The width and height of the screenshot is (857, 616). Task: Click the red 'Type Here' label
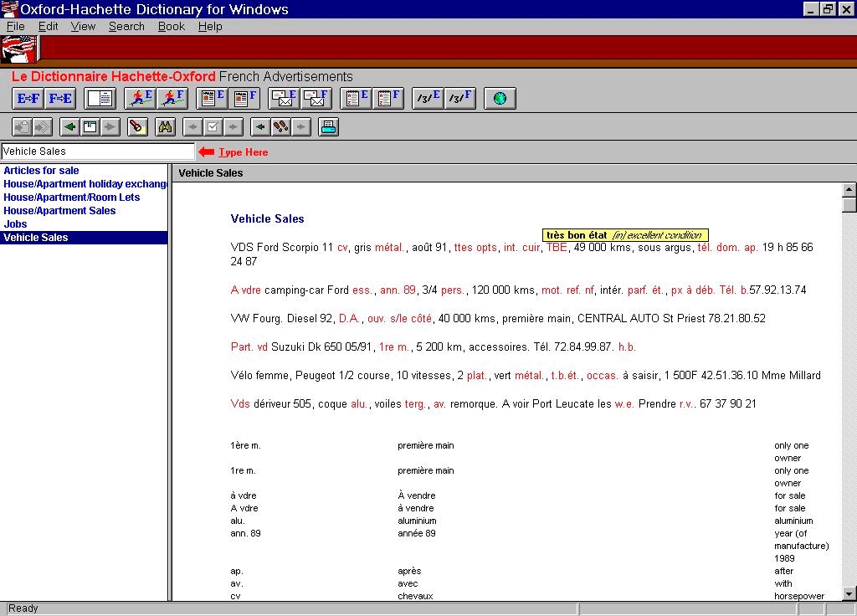(244, 152)
